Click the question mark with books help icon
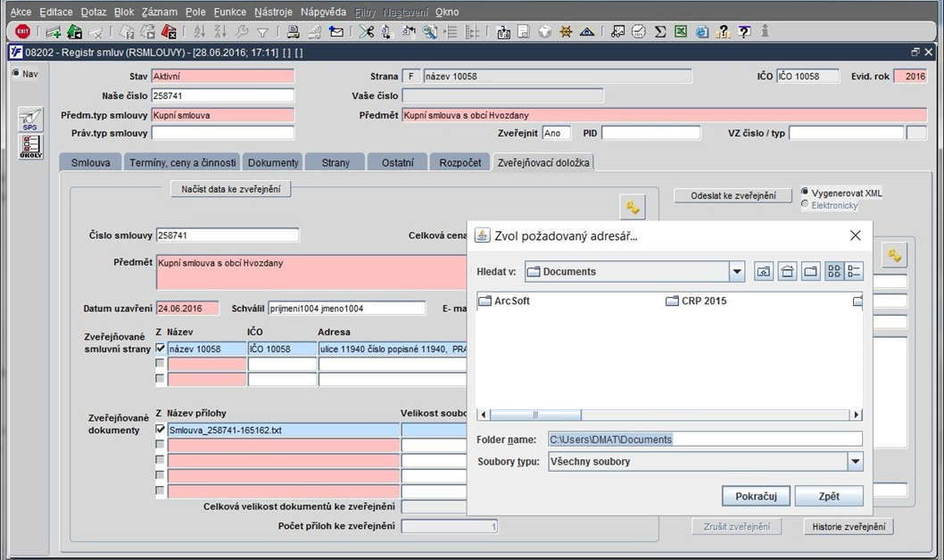Viewport: 944px width, 560px height. click(723, 32)
